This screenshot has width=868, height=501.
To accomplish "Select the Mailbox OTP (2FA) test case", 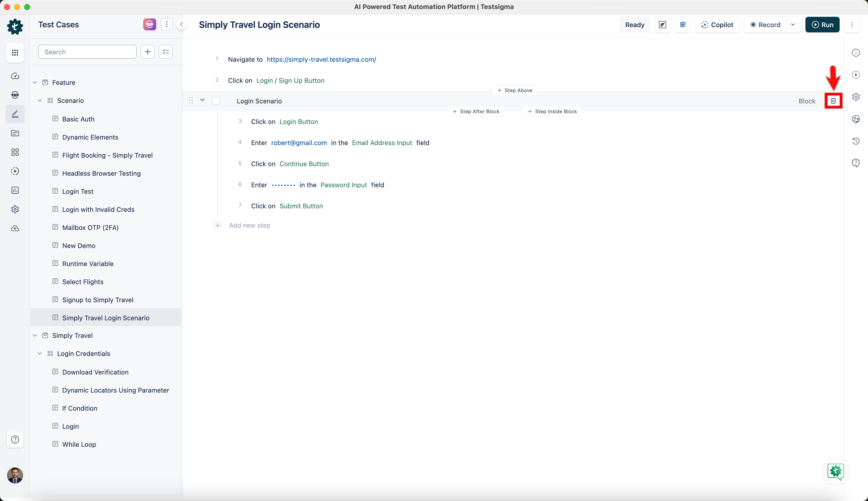I will [x=90, y=227].
